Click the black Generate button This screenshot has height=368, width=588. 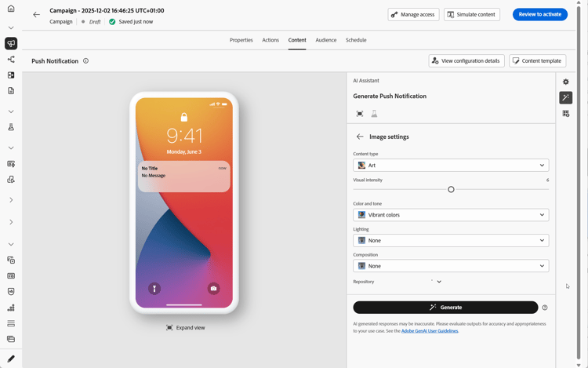[445, 308]
